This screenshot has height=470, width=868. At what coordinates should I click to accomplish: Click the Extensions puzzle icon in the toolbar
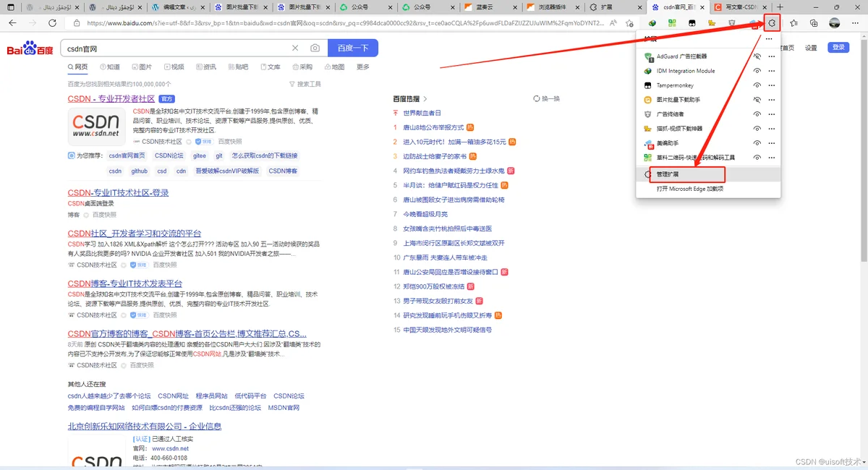772,23
